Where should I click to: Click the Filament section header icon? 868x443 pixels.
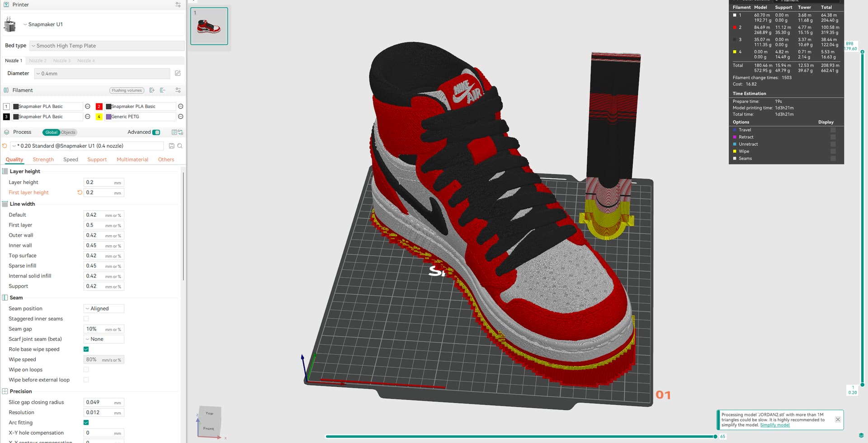(x=6, y=90)
